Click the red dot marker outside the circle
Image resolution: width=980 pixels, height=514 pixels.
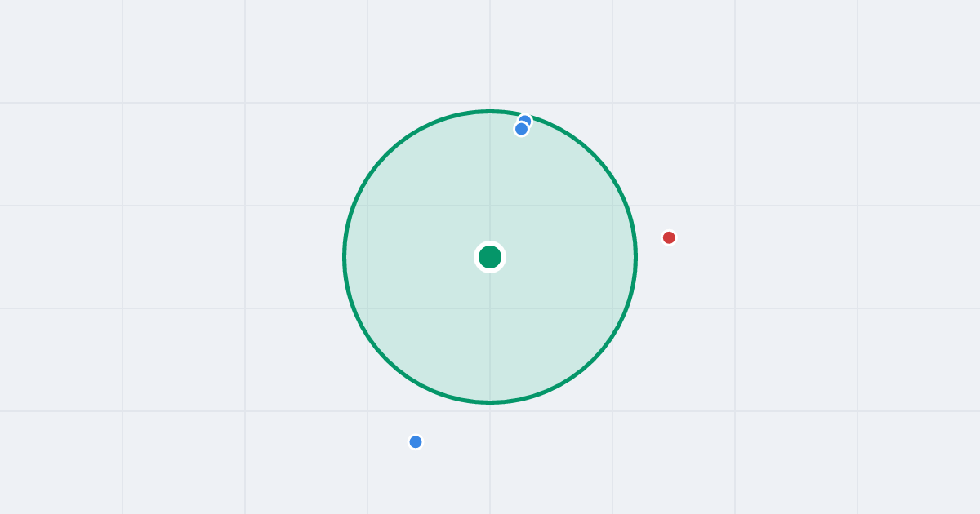[669, 237]
